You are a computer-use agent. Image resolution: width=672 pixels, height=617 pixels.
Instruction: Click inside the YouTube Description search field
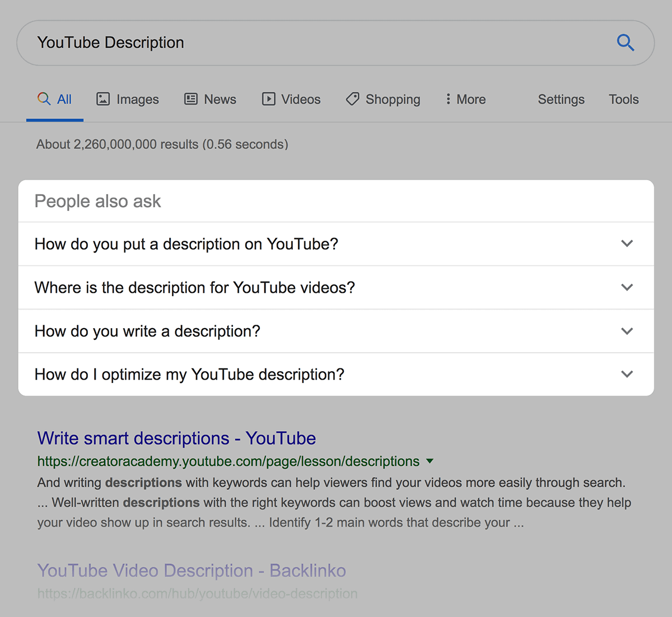click(x=335, y=43)
